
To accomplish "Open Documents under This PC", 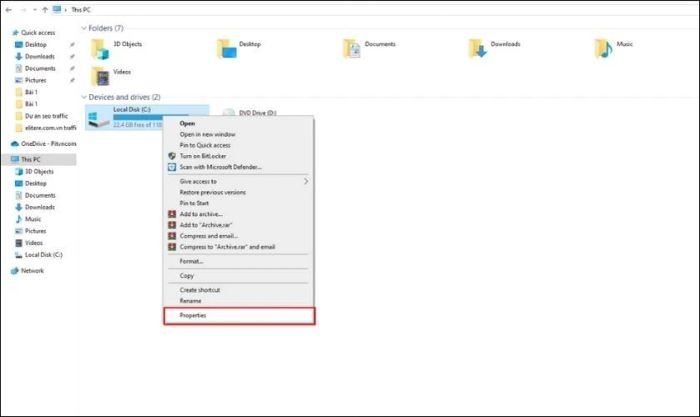I will 40,196.
